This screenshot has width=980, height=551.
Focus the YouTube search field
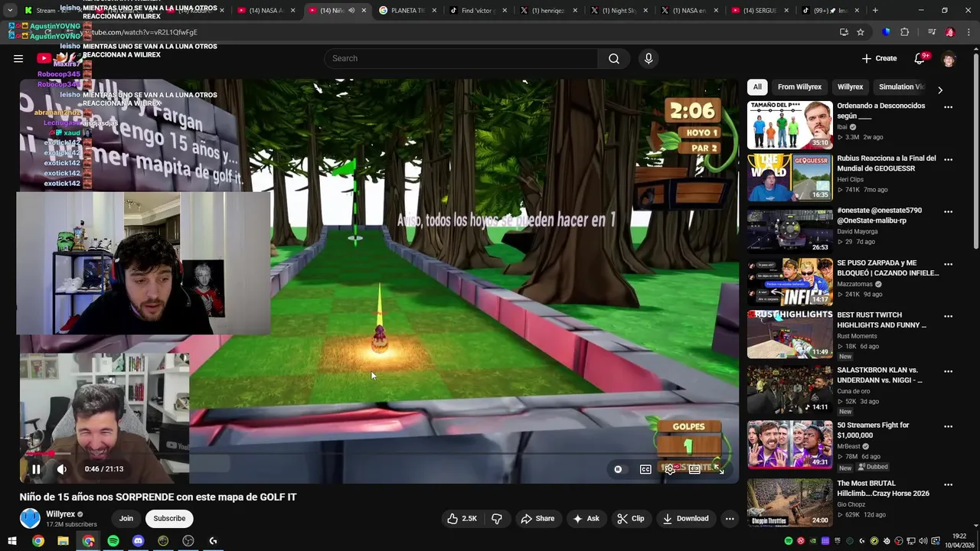[461, 58]
